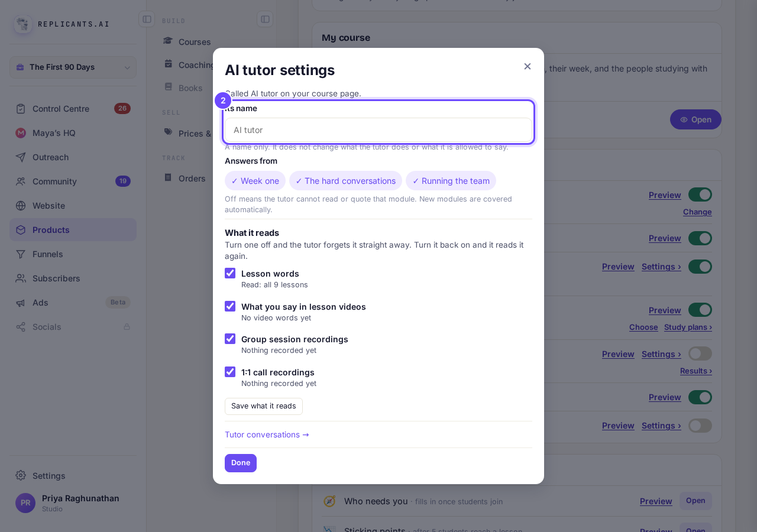Click the Settings gear icon
The image size is (757, 532).
click(x=21, y=475)
